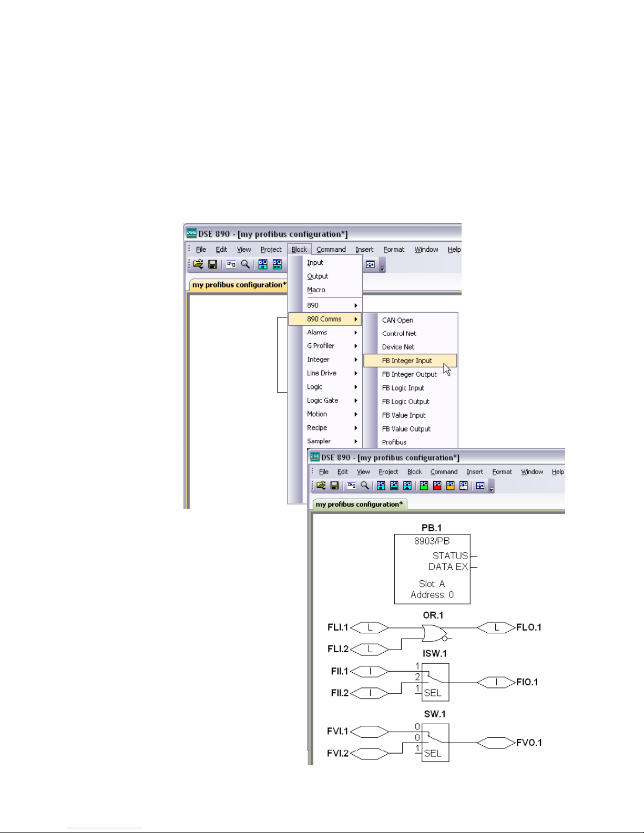Viewport: 644px width, 833px height.
Task: Click the white diagram icon in front window toolbar
Action: [x=480, y=486]
